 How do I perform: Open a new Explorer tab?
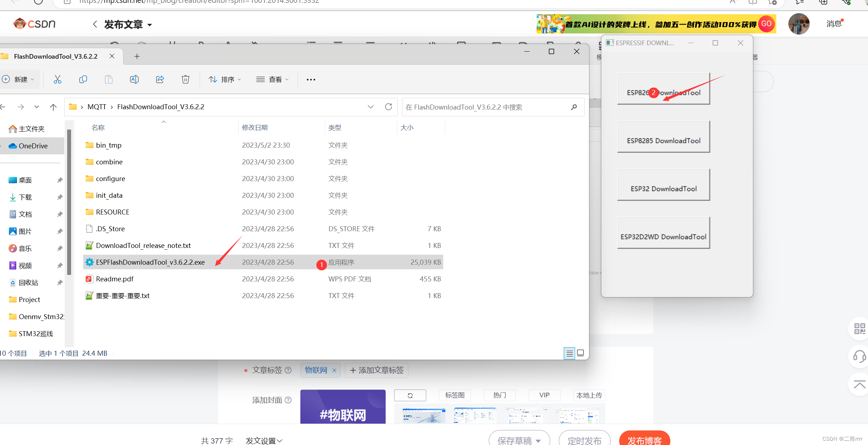click(x=137, y=56)
